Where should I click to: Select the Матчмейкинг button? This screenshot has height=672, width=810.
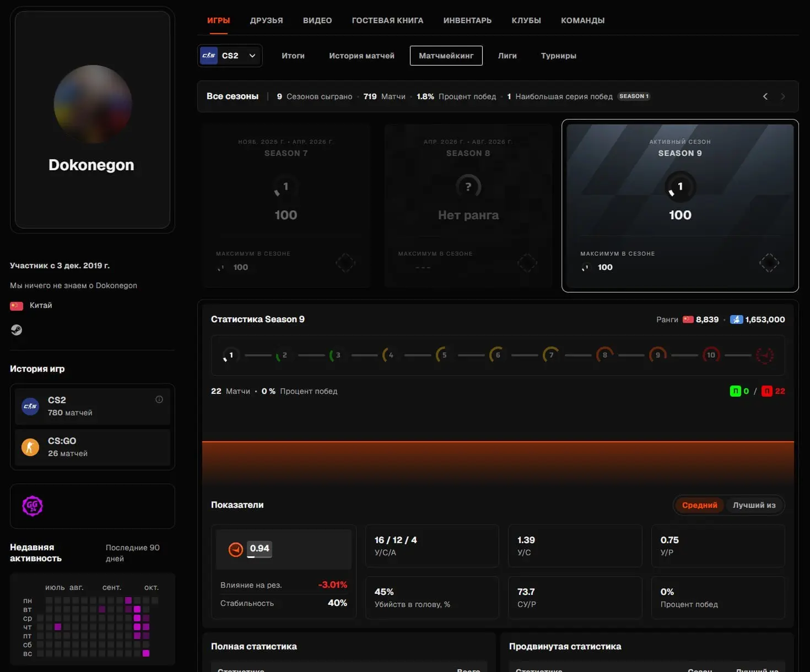[446, 56]
